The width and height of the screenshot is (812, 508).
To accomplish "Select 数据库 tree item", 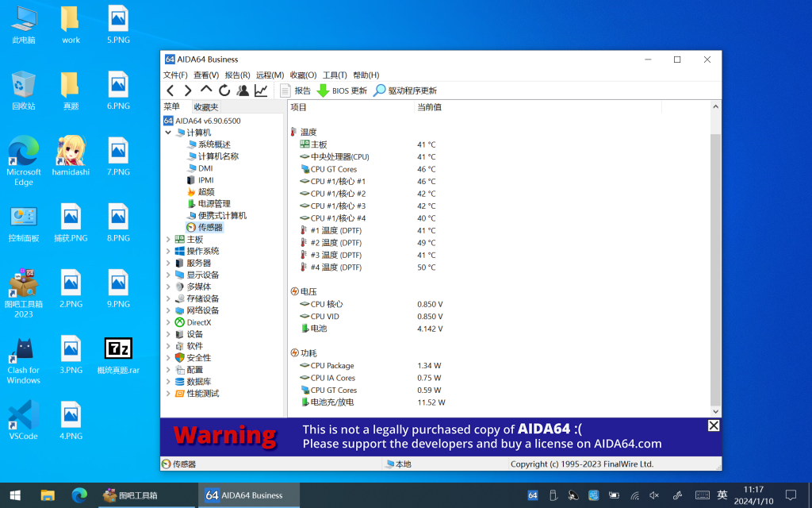I will click(x=193, y=382).
